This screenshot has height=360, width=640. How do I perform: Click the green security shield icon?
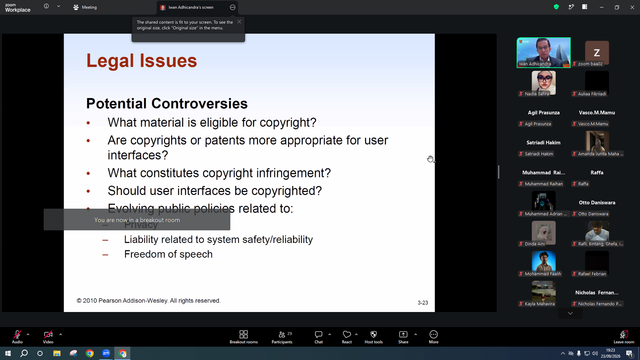[556, 7]
